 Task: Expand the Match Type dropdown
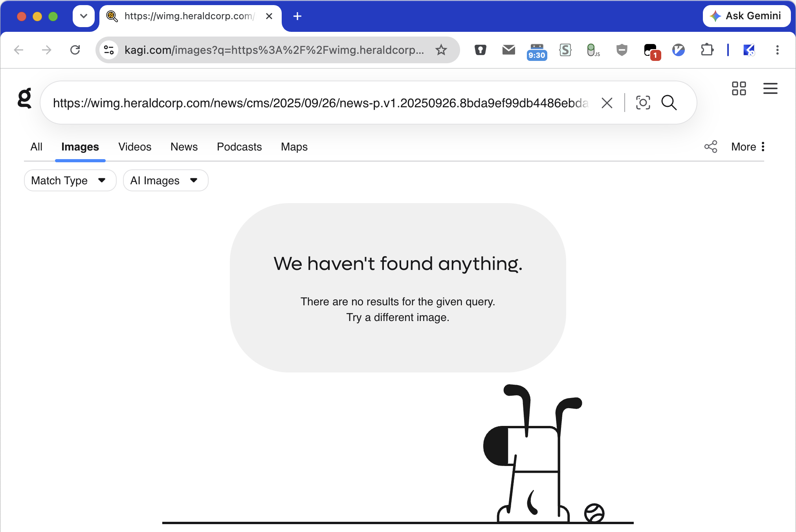[x=70, y=180]
